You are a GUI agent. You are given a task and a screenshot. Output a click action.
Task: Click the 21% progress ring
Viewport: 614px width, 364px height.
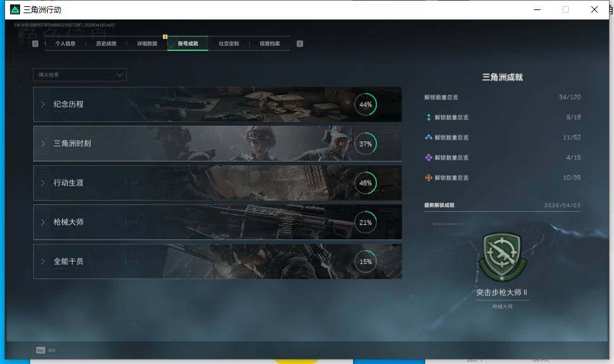click(x=366, y=223)
